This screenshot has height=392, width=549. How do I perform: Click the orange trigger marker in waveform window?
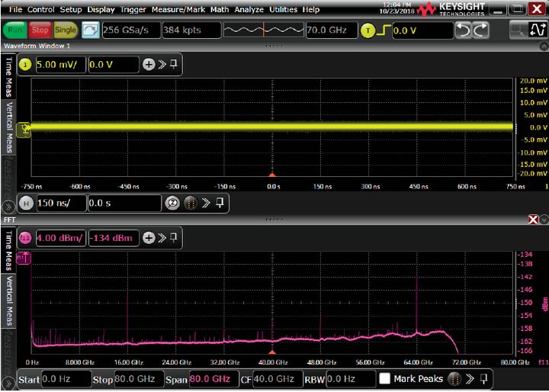(272, 175)
